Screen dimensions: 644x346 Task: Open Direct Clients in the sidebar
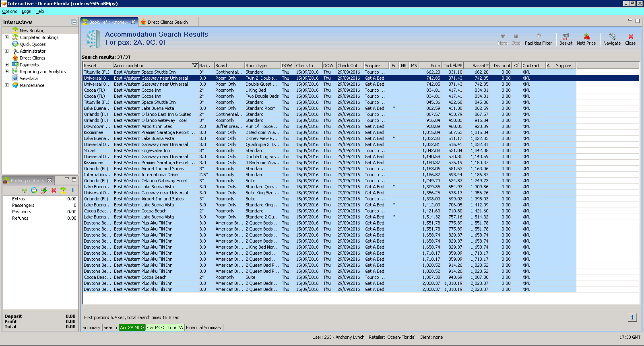click(x=32, y=58)
